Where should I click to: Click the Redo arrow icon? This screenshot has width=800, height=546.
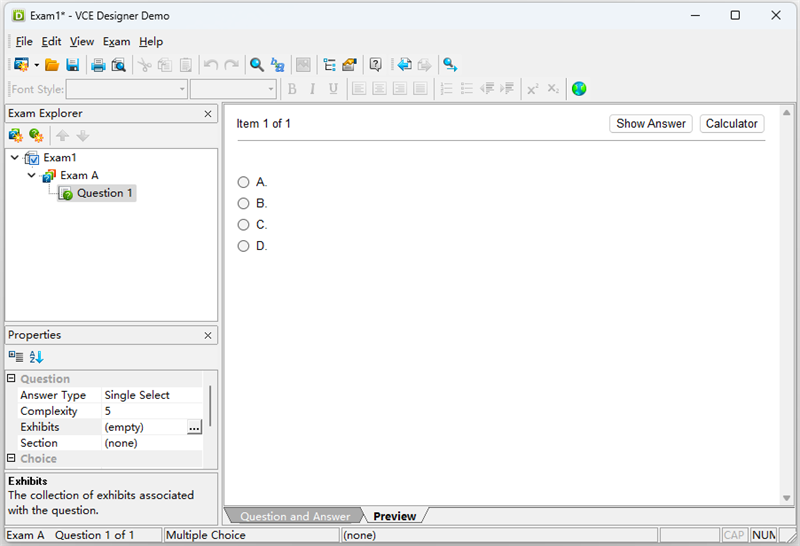click(232, 65)
